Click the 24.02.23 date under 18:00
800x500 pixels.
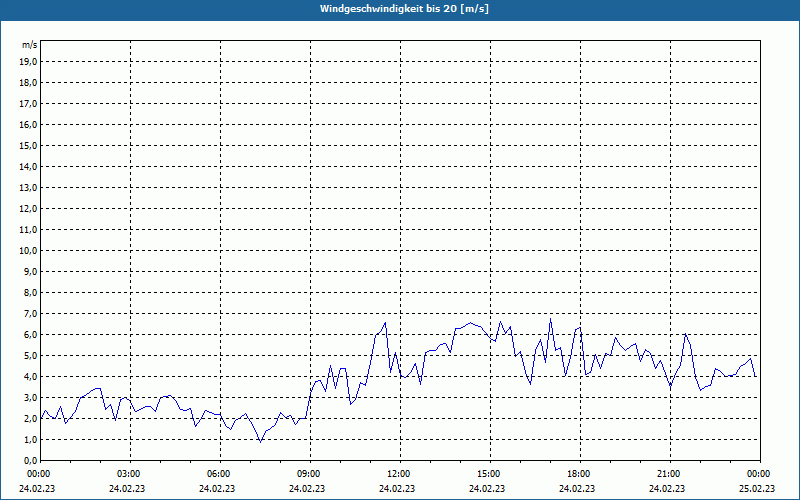[x=577, y=489]
